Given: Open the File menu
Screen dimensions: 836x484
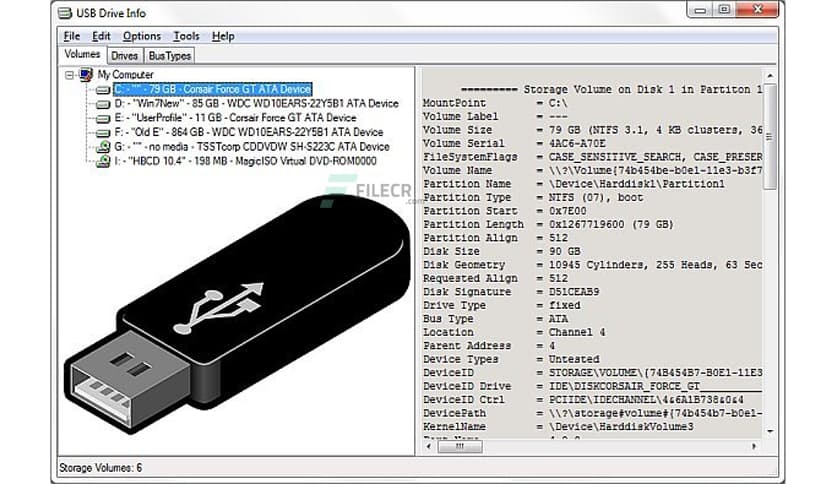Looking at the screenshot, I should [x=71, y=36].
